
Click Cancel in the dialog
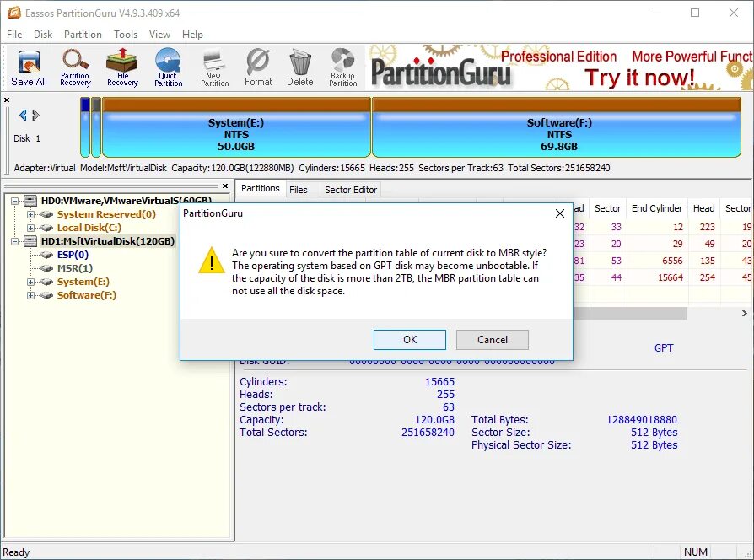point(493,340)
